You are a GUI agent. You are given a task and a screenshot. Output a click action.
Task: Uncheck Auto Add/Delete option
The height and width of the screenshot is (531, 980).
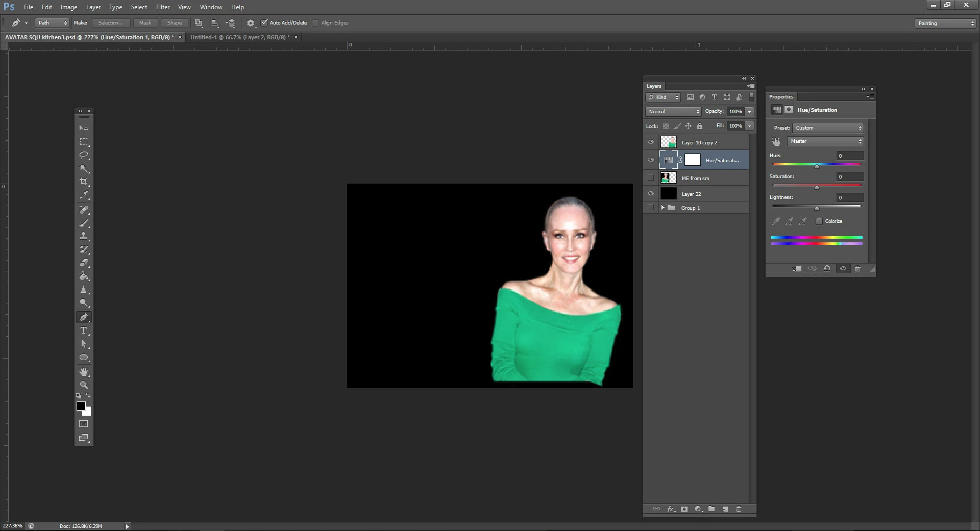264,23
